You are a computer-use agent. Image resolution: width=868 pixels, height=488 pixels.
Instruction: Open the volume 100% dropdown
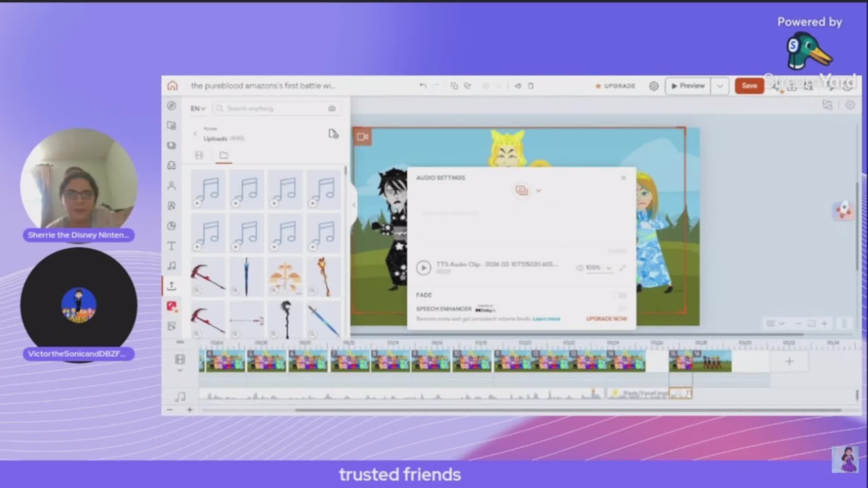609,268
